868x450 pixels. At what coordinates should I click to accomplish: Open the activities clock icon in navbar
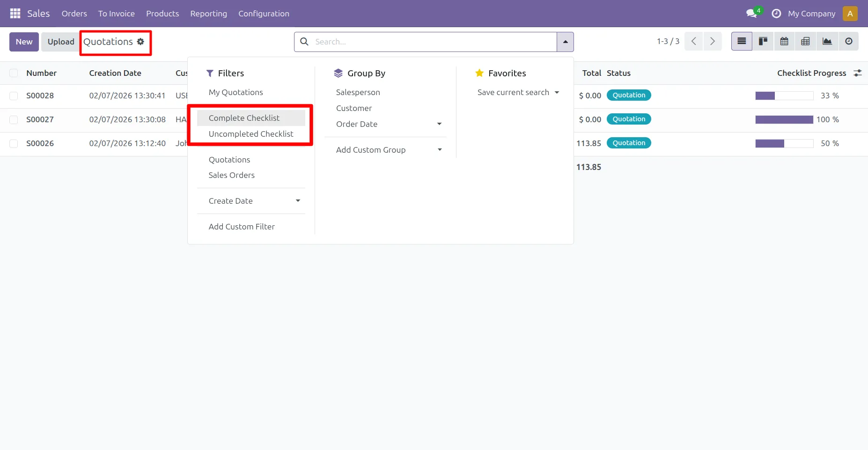point(776,14)
